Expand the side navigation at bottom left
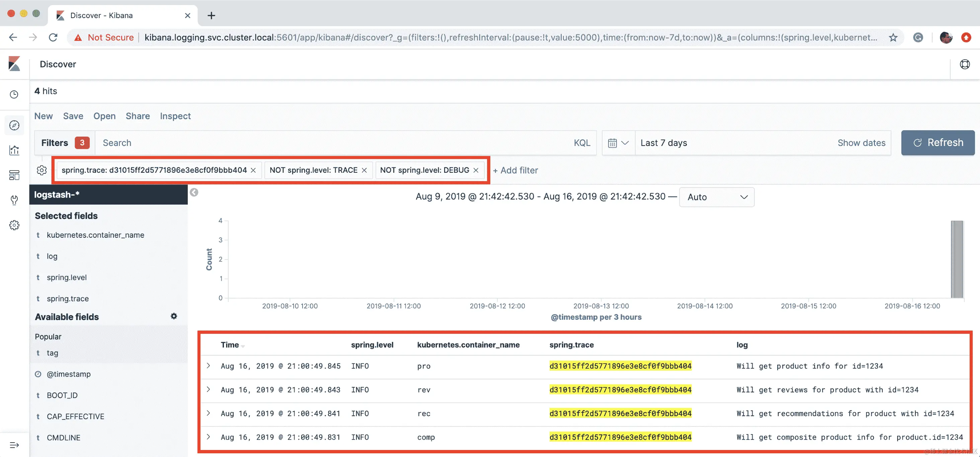Screen dimensions: 980x457 click(14, 445)
